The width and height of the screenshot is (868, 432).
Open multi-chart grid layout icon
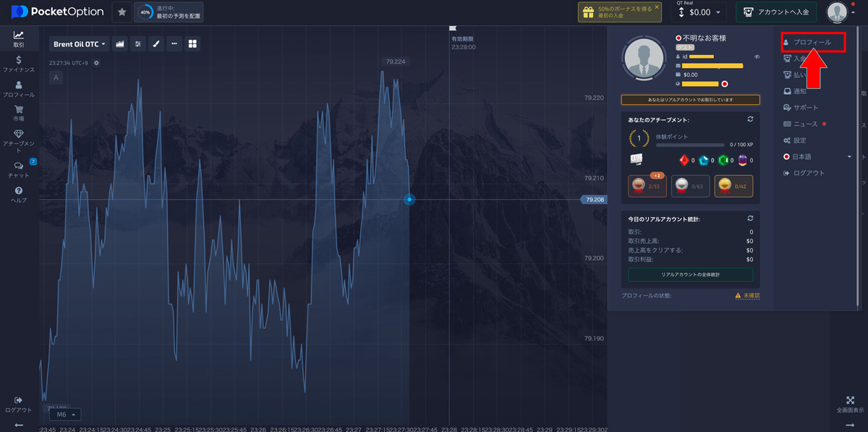coord(193,44)
